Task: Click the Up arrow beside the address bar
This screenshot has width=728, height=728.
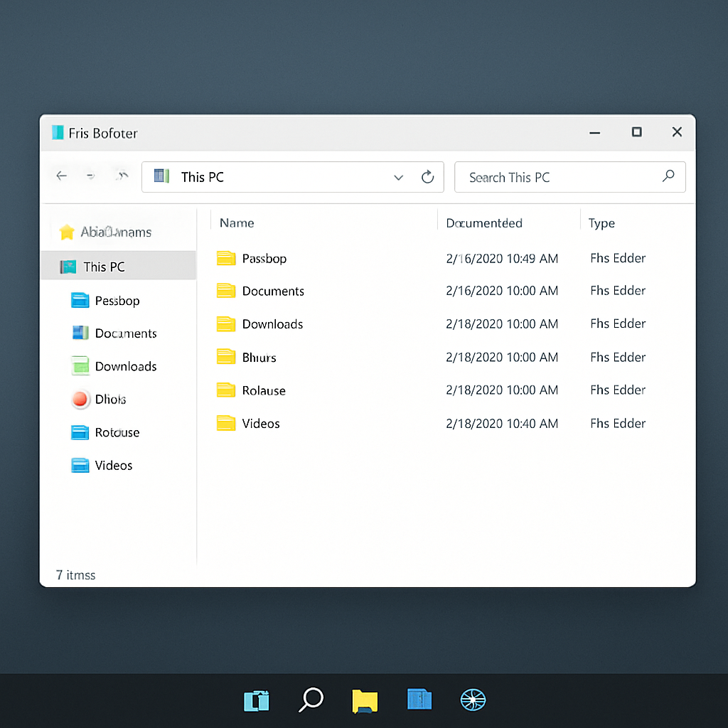Action: coord(122,176)
